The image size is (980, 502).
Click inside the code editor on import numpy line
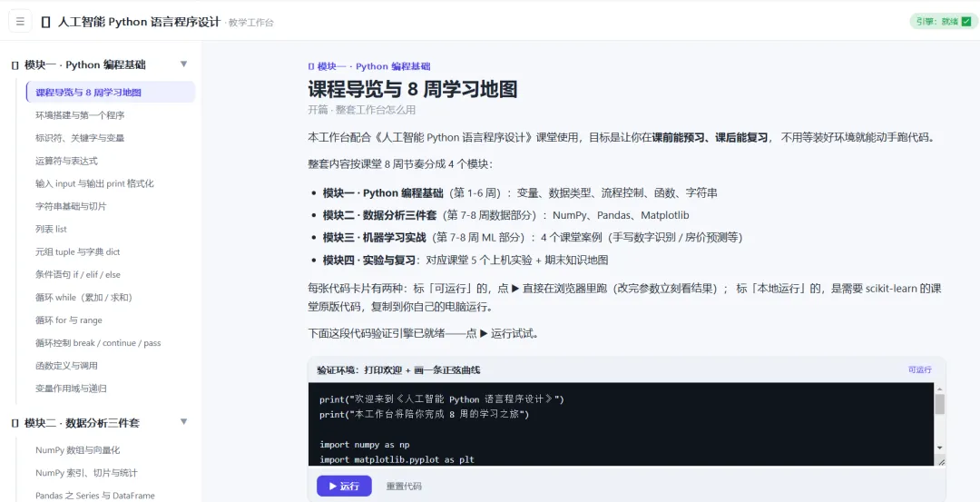(365, 445)
